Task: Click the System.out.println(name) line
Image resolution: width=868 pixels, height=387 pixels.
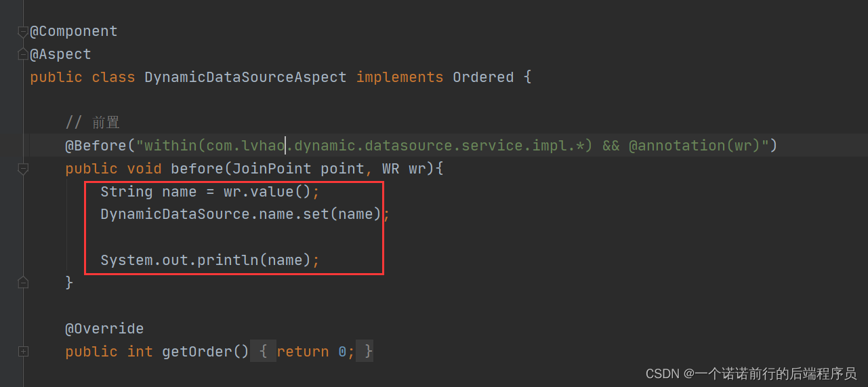Action: click(209, 260)
